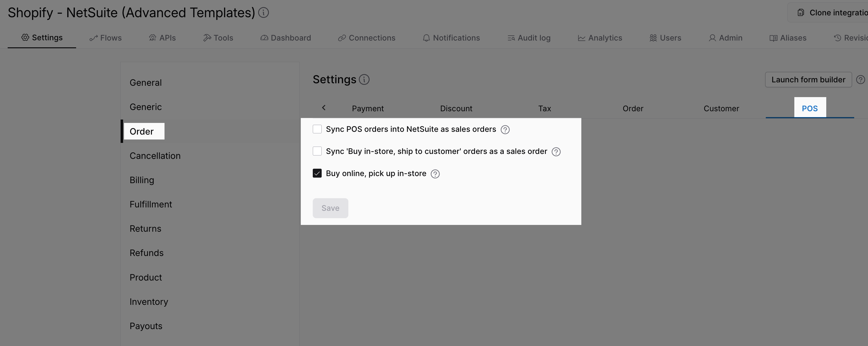
Task: Click the help icon beside Launch form builder
Action: point(861,80)
